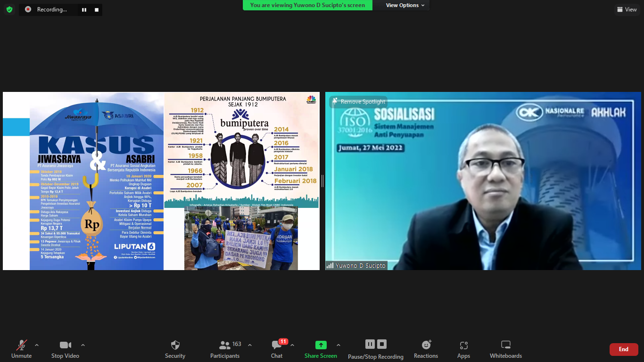Click the divider handle between share and video
Screen dimensions: 644x362
coord(322,181)
